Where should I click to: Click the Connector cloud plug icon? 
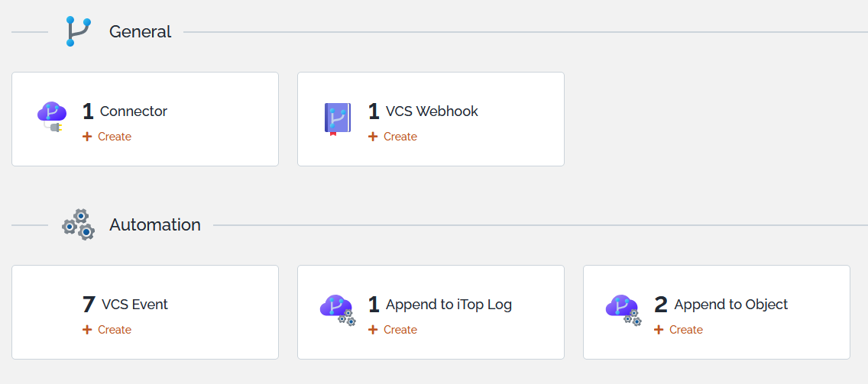click(52, 118)
